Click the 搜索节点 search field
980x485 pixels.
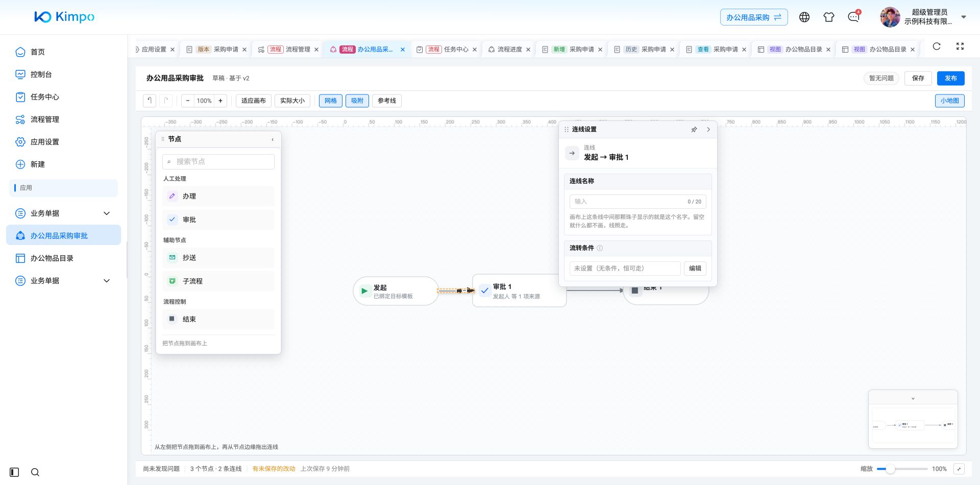point(218,162)
